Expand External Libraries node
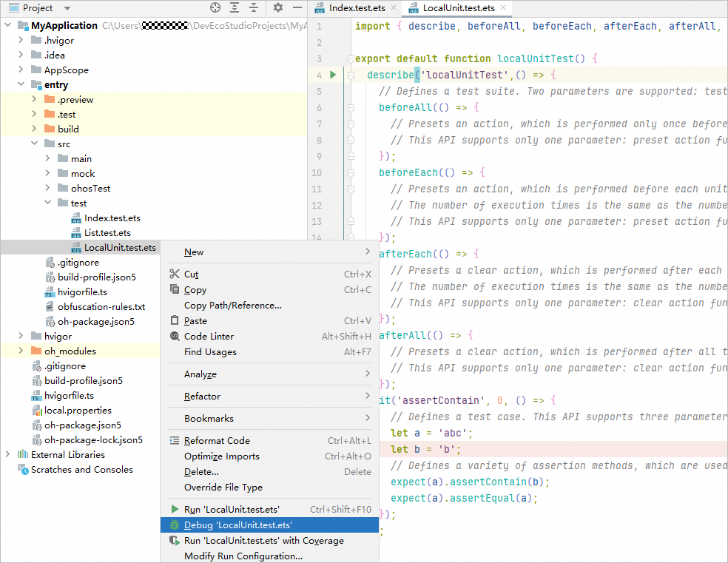The image size is (728, 563). [x=8, y=455]
